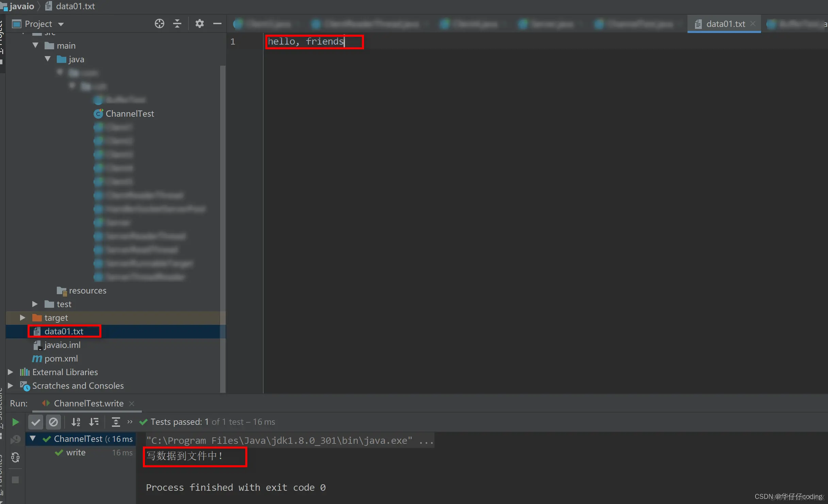Viewport: 828px width, 504px height.
Task: Click the Expand All test results icon
Action: [x=116, y=422]
